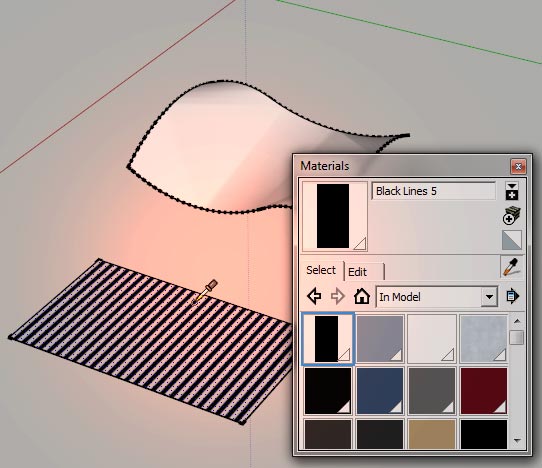This screenshot has width=542, height=468.
Task: Go to In Model home icon
Action: [x=362, y=297]
